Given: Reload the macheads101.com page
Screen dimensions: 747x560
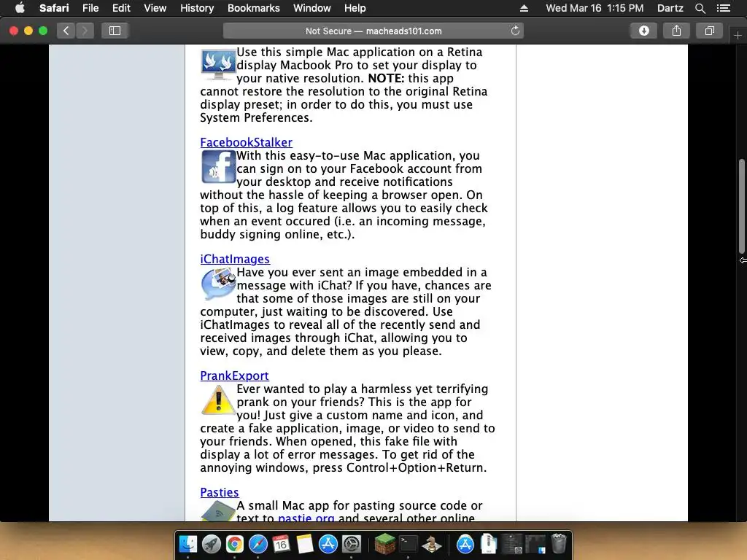Looking at the screenshot, I should [515, 31].
